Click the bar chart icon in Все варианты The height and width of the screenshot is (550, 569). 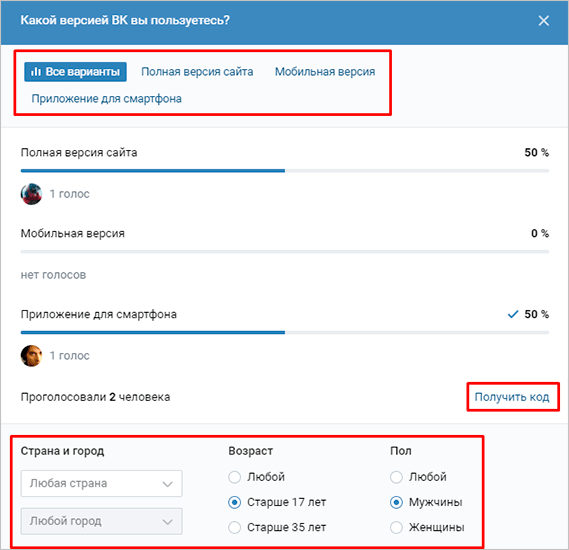tap(35, 71)
